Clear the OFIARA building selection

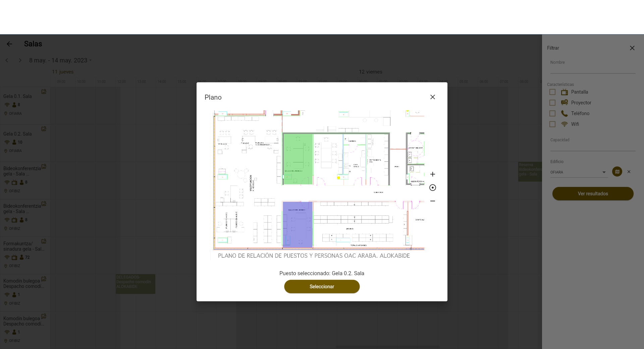coord(629,172)
